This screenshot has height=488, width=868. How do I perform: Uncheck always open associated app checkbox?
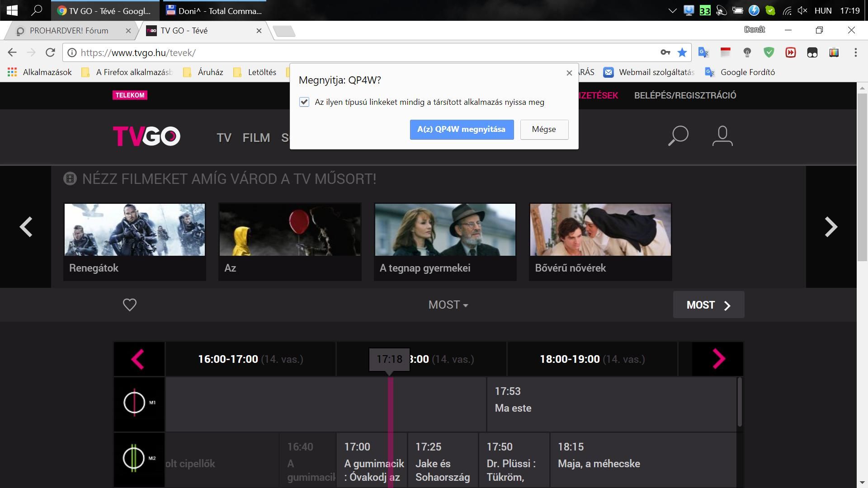[x=304, y=102]
